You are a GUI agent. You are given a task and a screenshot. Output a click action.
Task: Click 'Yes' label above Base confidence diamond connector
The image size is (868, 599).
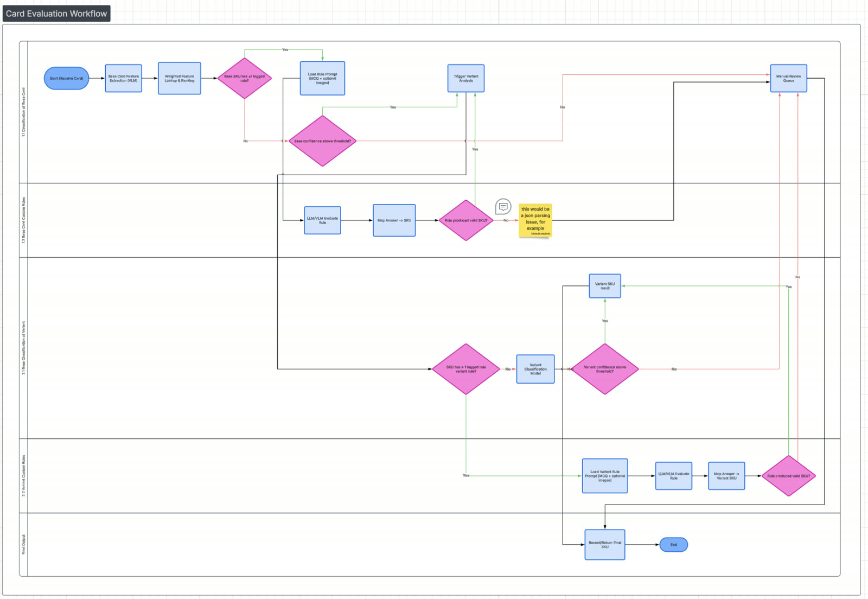click(393, 107)
